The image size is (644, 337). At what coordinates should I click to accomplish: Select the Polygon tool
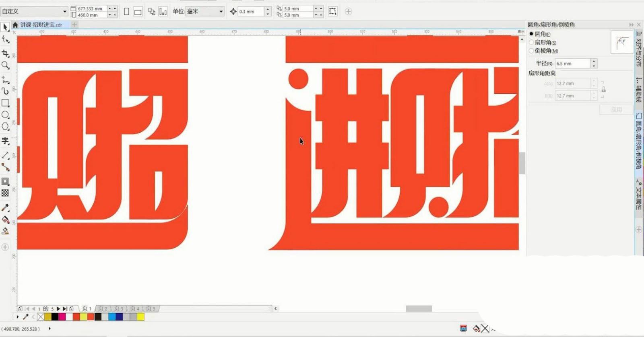[x=5, y=126]
